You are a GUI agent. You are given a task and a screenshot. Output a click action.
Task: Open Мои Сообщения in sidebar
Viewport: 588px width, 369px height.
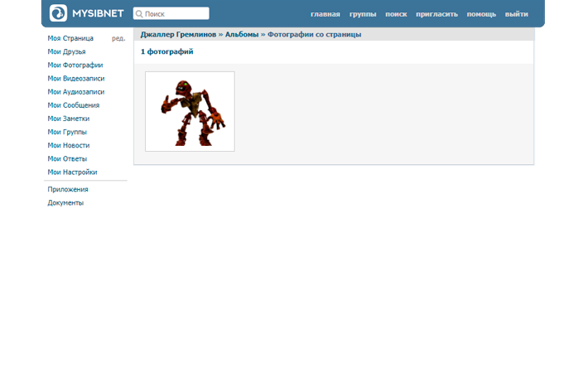point(74,105)
